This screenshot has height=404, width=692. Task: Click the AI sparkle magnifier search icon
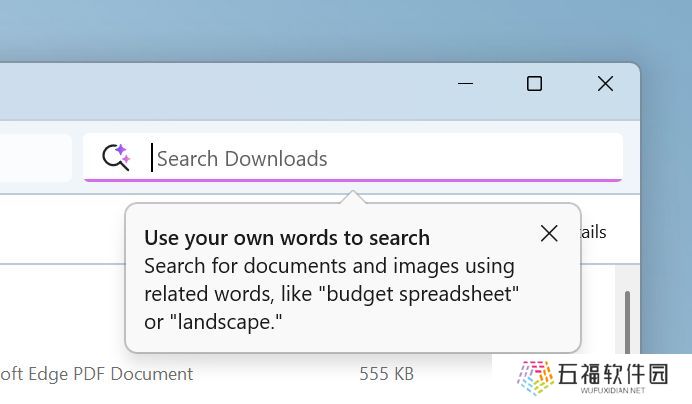pyautogui.click(x=116, y=157)
